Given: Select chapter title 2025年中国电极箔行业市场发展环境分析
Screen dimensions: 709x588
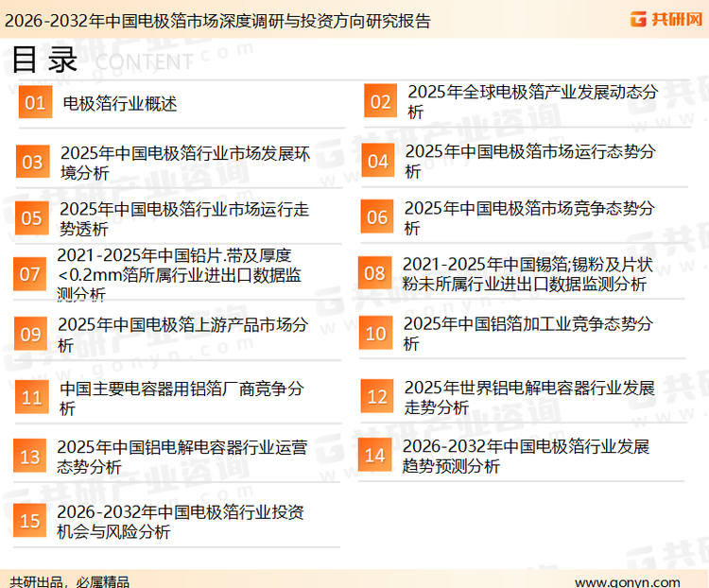Looking at the screenshot, I should pyautogui.click(x=185, y=163).
